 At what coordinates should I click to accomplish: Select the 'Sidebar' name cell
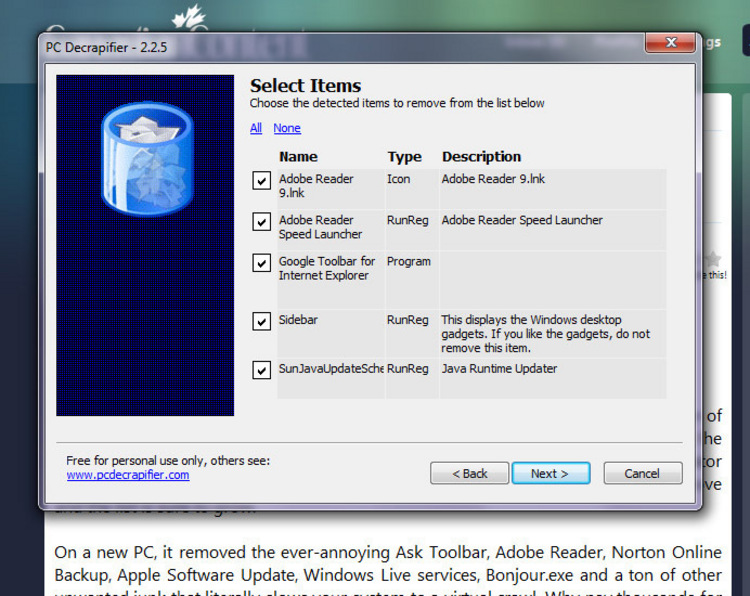(x=331, y=333)
